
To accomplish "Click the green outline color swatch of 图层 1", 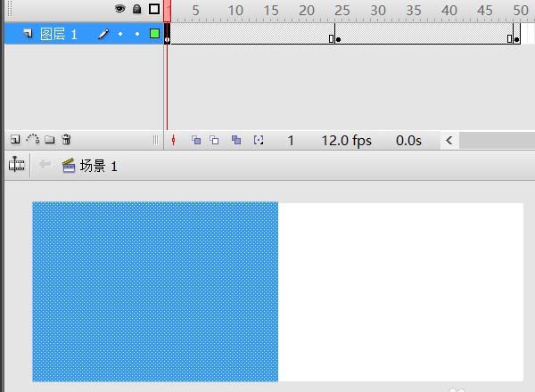I will (154, 33).
